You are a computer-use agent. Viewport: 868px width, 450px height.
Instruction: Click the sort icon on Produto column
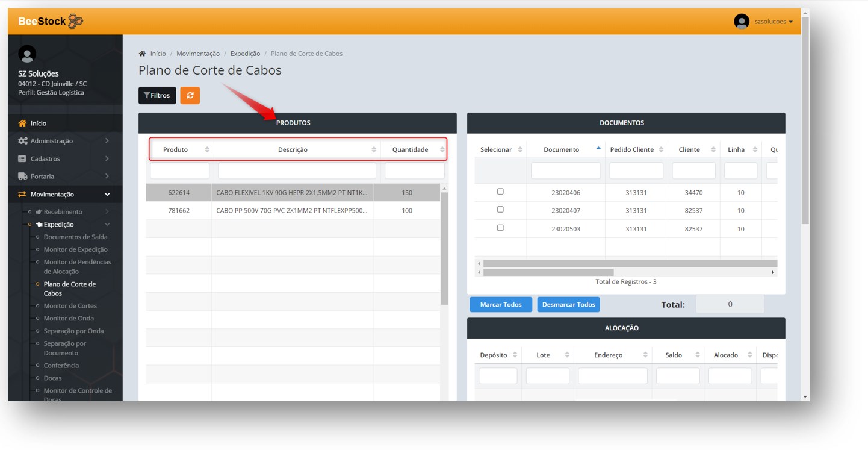[x=207, y=149]
